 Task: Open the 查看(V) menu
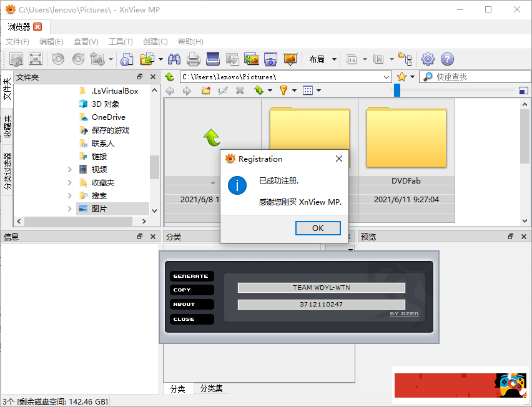pyautogui.click(x=86, y=42)
